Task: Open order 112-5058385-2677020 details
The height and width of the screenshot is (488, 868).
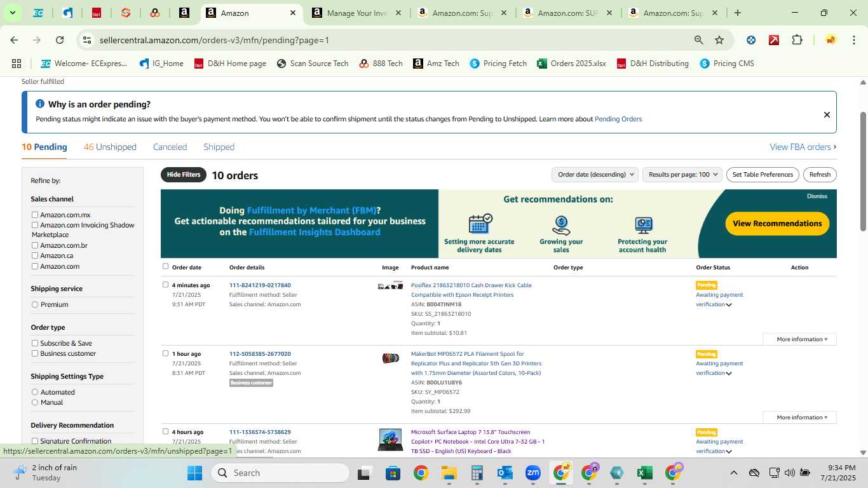Action: click(260, 354)
